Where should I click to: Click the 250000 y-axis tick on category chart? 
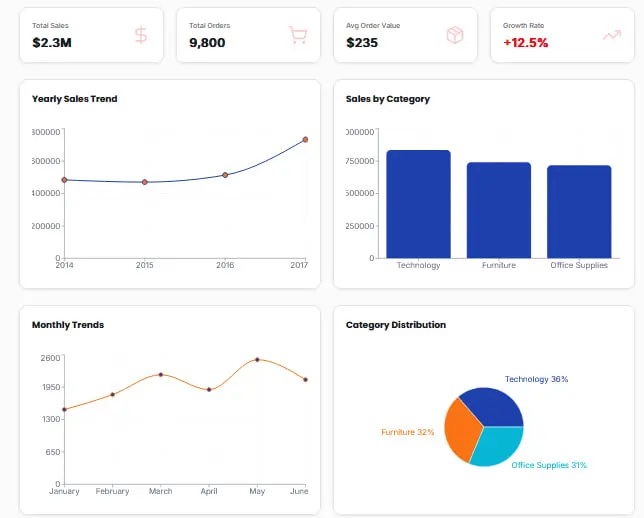pyautogui.click(x=360, y=226)
